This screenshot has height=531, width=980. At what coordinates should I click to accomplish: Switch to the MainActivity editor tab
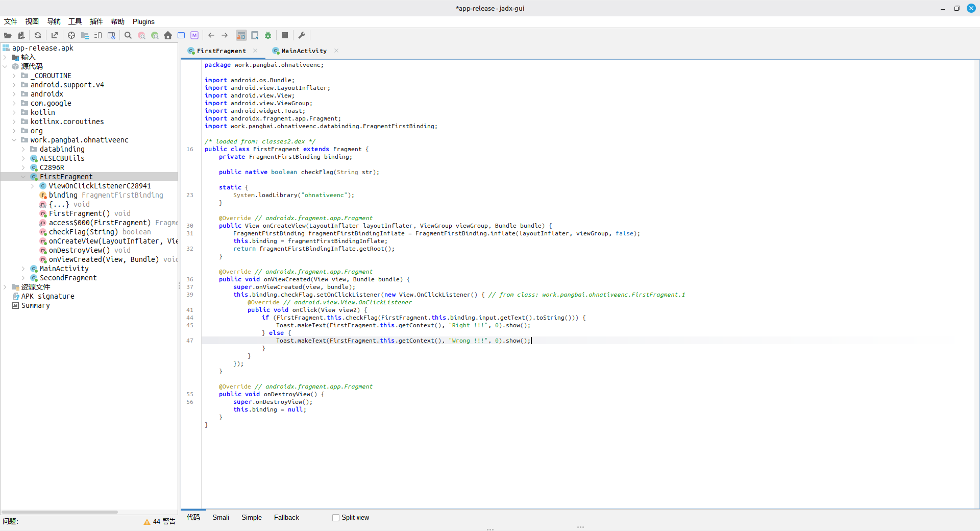coord(304,51)
